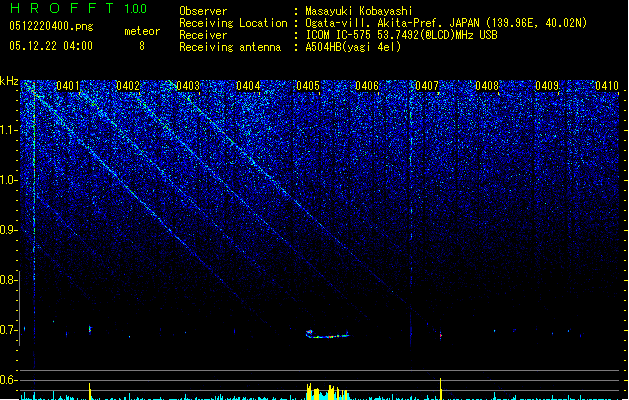
Task: Click the 0.9 frequency axis label
Action: 9,230
